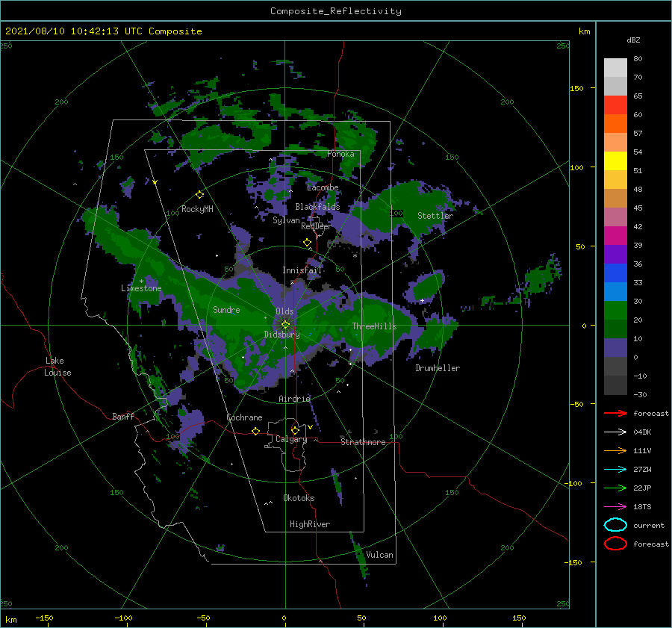Viewport: 672px width, 628px height.
Task: Click the HighRiver label
Action: (x=310, y=524)
